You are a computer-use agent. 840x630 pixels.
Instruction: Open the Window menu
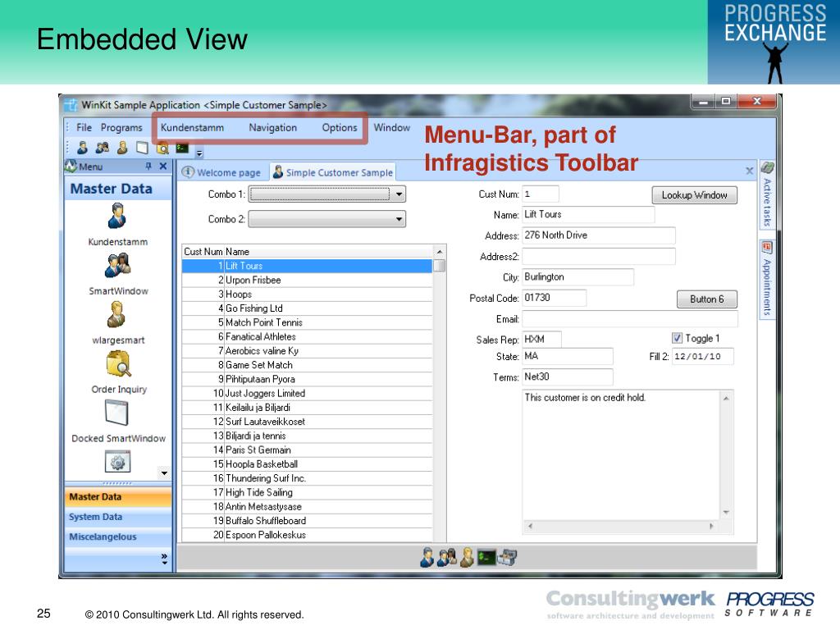391,127
